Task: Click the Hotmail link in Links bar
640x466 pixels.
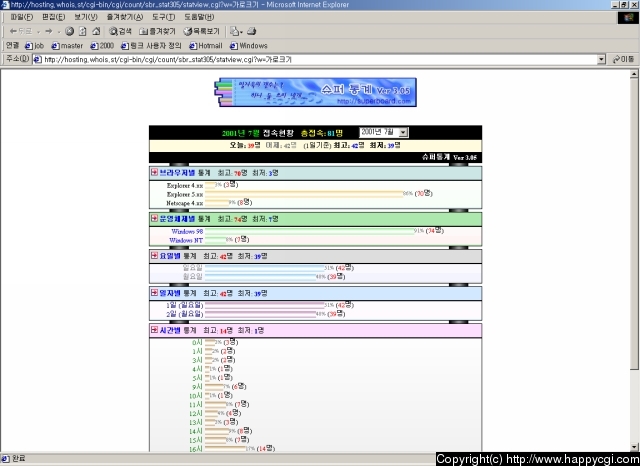Action: tap(206, 46)
